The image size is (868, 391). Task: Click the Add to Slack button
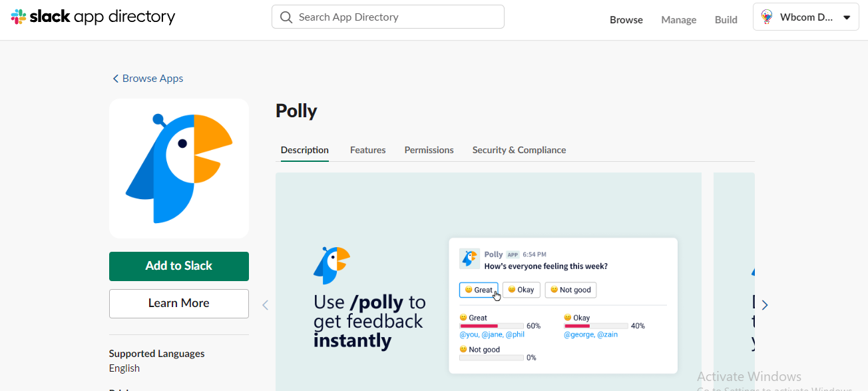tap(179, 266)
